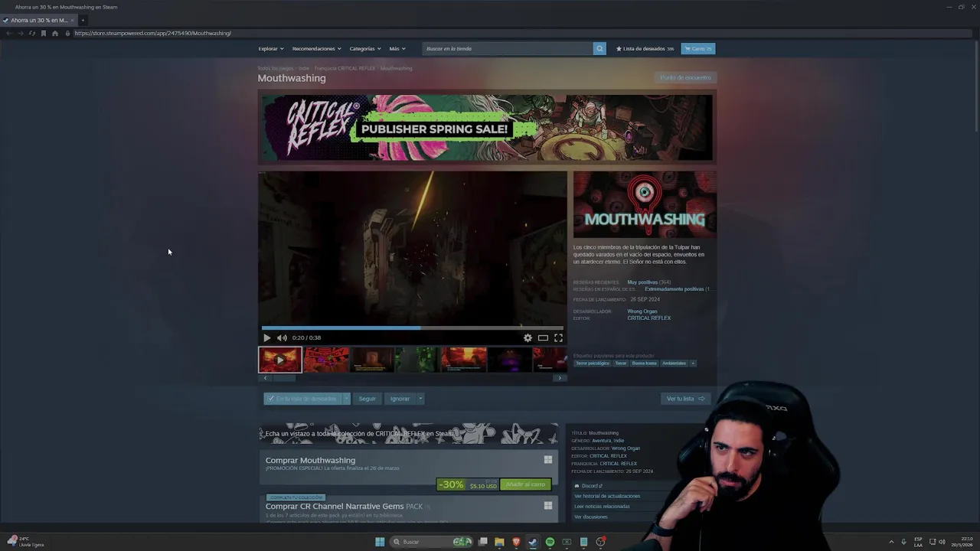Screen dimensions: 980x551
Task: Close the 'Ahorra un 30 %' tab
Action: 72,20
